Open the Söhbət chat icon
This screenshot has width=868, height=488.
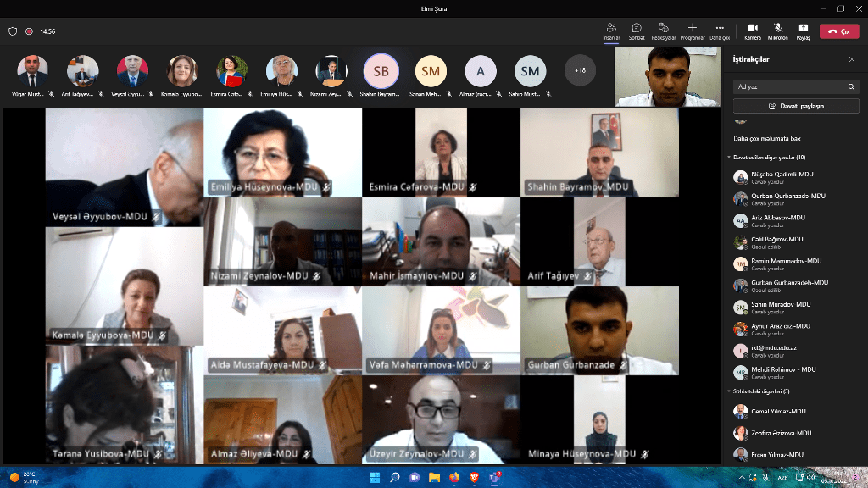point(637,30)
